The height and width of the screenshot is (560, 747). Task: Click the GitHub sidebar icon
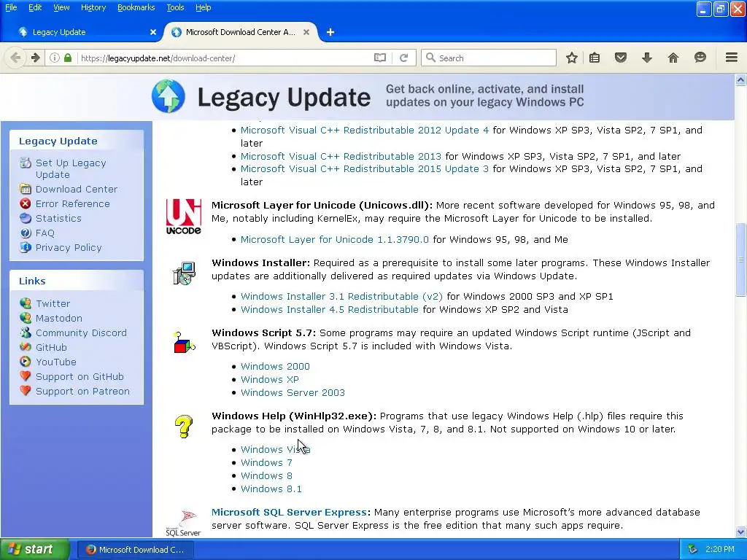26,347
